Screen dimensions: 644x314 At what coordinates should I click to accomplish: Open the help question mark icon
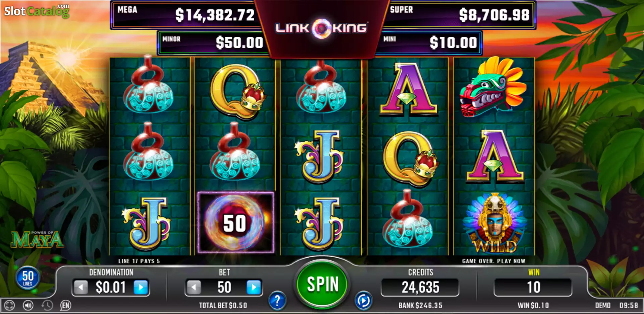[277, 301]
